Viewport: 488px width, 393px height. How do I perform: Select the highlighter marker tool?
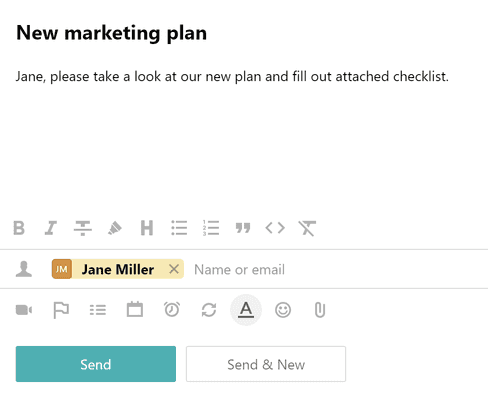(115, 228)
